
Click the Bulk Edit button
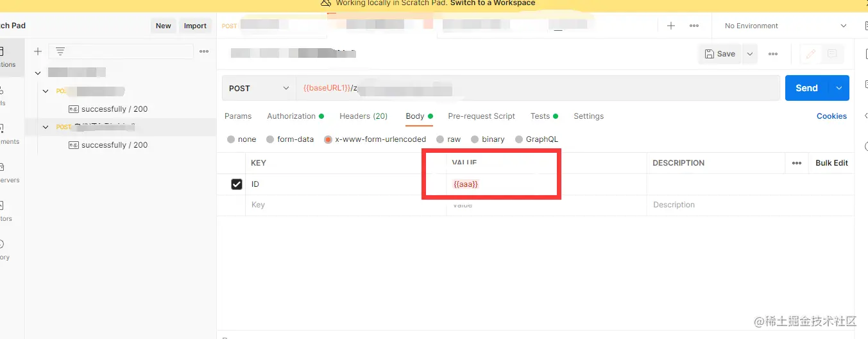[x=831, y=163]
